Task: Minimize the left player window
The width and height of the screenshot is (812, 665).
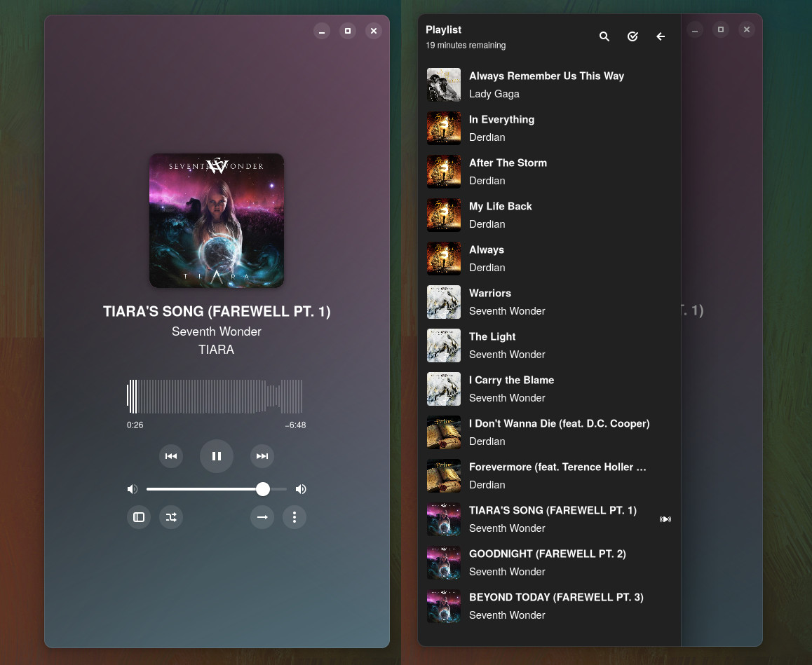Action: point(322,31)
